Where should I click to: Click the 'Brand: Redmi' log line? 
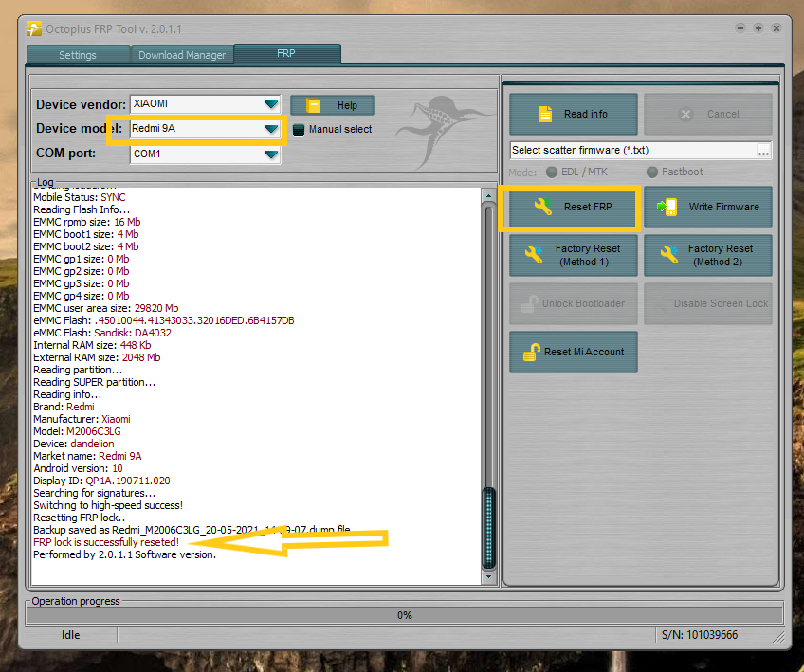(64, 407)
